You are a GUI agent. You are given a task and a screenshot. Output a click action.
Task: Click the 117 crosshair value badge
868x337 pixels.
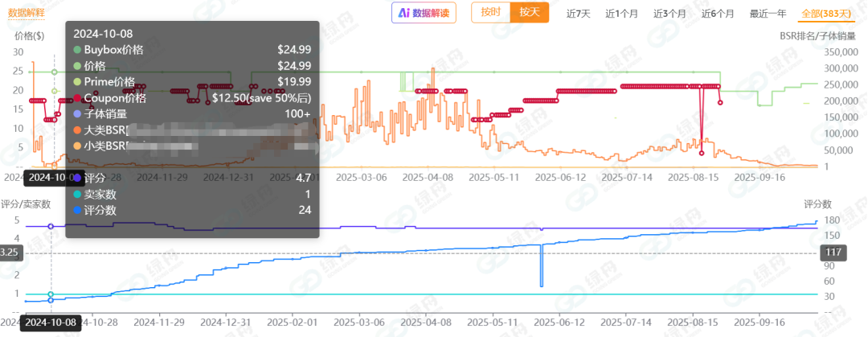(833, 254)
